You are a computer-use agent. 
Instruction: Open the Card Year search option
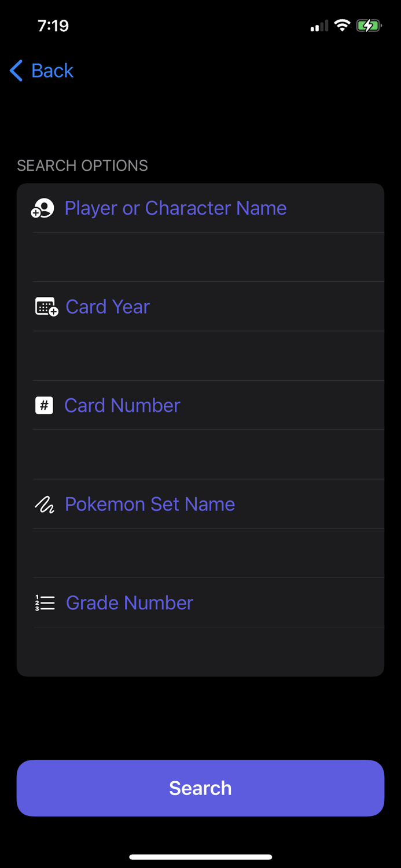(x=108, y=307)
